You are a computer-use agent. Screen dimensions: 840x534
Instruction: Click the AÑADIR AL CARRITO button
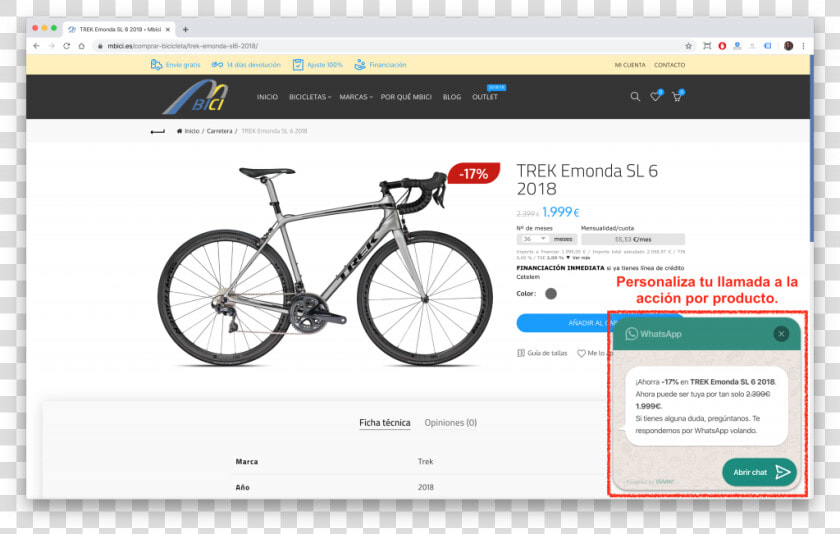pyautogui.click(x=562, y=323)
